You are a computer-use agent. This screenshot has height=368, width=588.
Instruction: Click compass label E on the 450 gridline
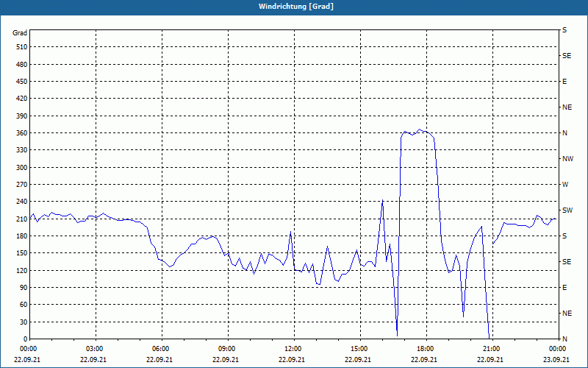[x=564, y=82]
